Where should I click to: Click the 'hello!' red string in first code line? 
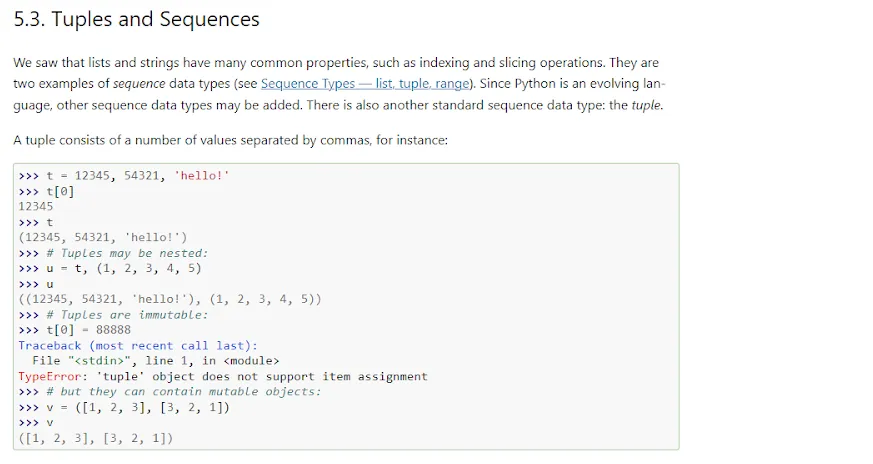point(201,175)
